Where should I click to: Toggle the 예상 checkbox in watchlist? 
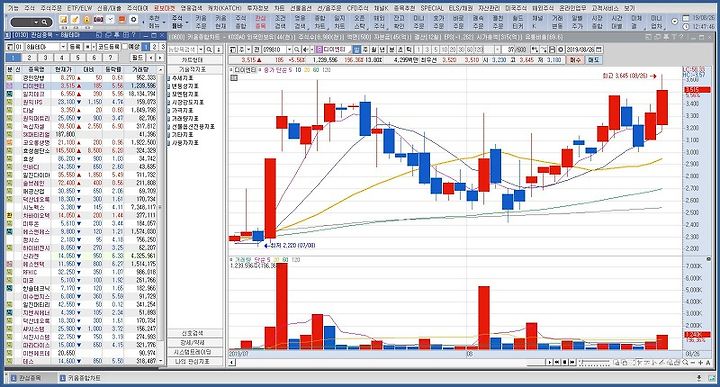(x=125, y=47)
